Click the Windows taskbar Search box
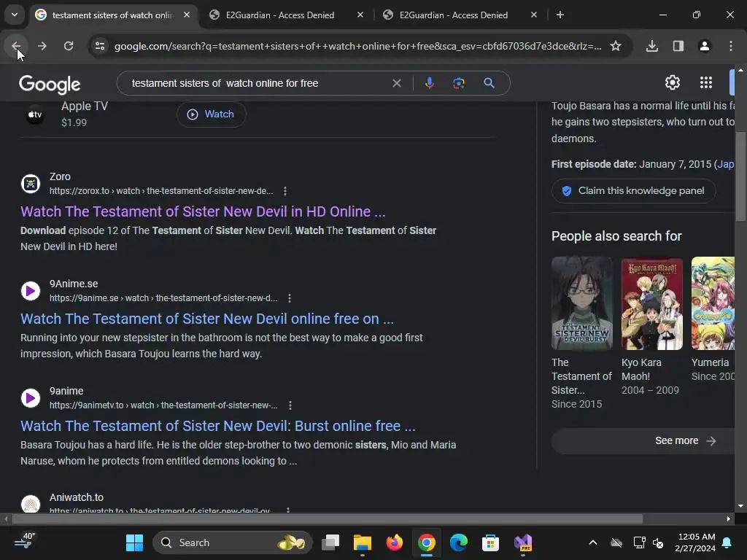Screen dimensions: 747x560 233,542
